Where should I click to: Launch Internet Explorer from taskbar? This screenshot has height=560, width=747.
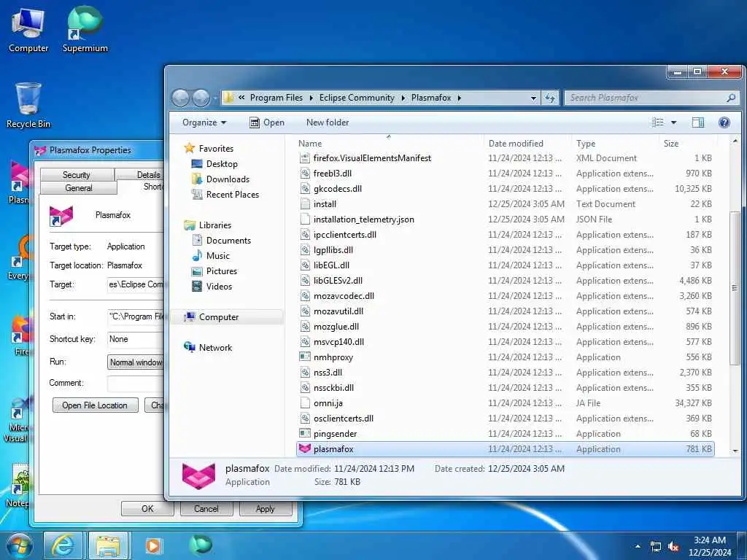click(x=63, y=545)
